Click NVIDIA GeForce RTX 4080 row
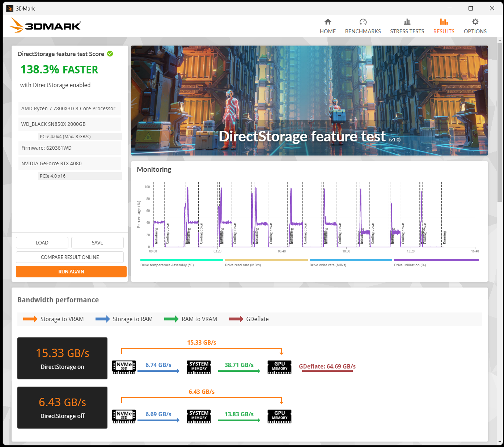 [70, 163]
